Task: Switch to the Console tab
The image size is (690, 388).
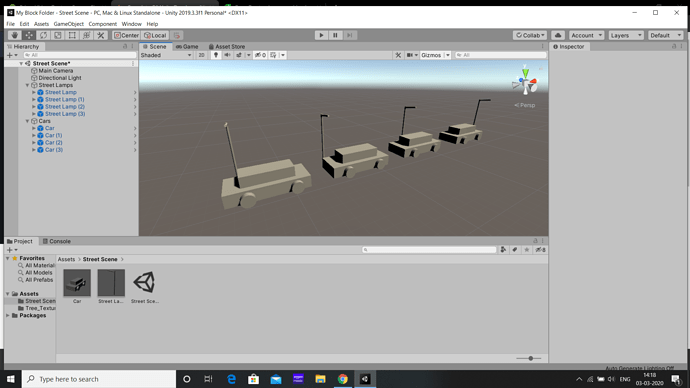Action: tap(56, 241)
